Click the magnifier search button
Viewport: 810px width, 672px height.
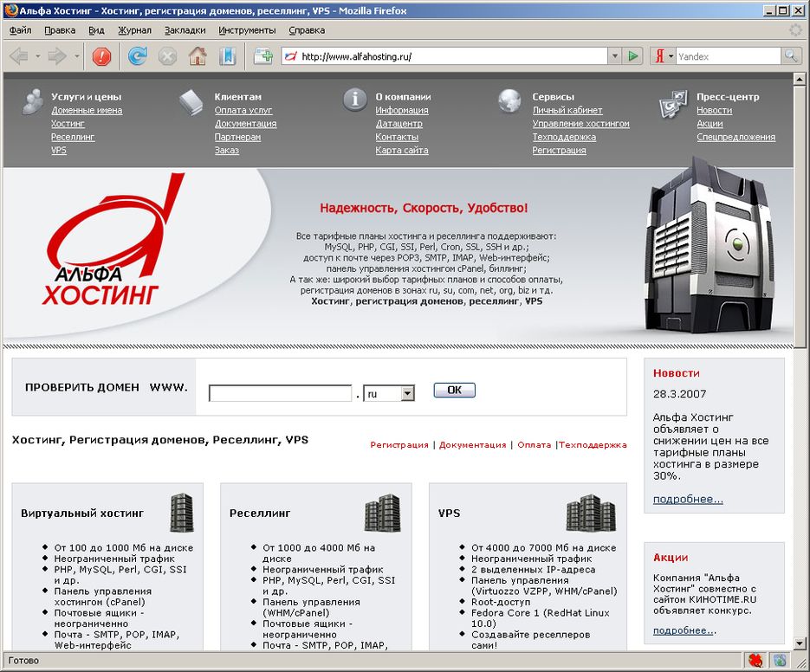tap(791, 55)
